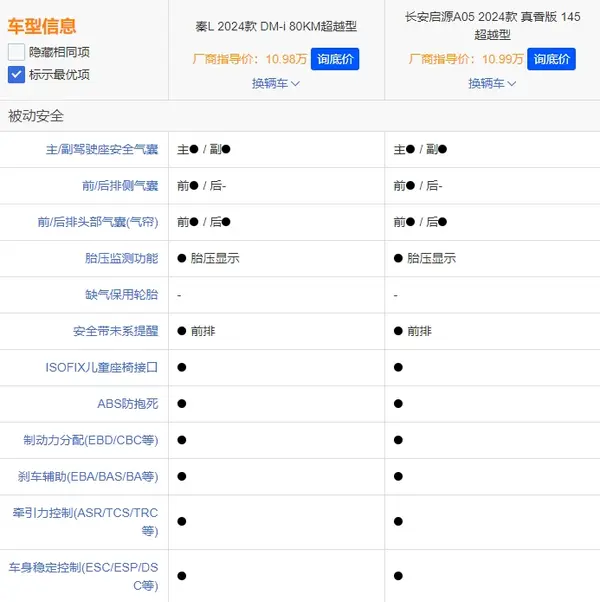The image size is (600, 602).
Task: Click the 主/副驾驶座安全气囊 row label
Action: 102,149
